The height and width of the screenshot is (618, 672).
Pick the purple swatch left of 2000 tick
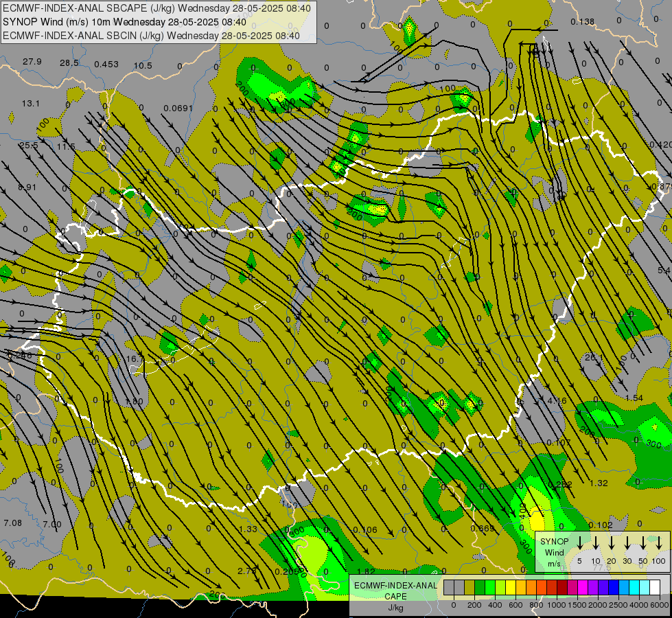[593, 588]
